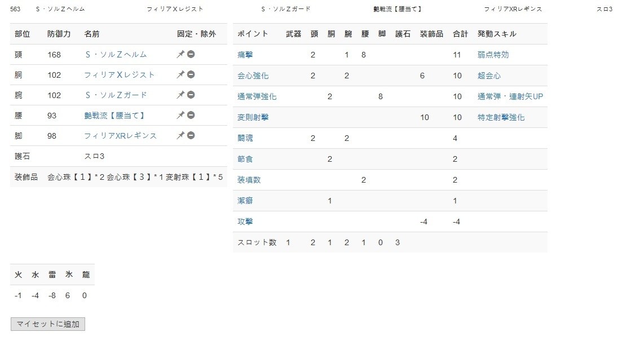Select the 痛撃 total value 11
The height and width of the screenshot is (341, 644).
pos(457,55)
